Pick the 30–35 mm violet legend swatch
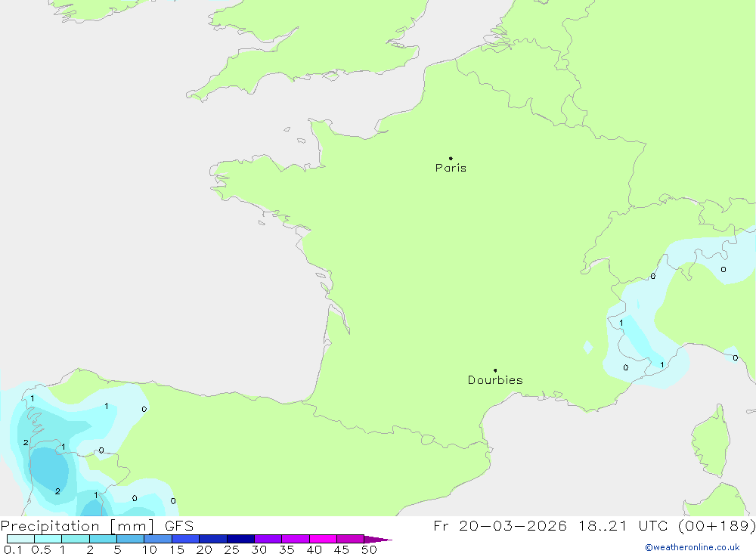The width and height of the screenshot is (756, 554). tap(268, 539)
